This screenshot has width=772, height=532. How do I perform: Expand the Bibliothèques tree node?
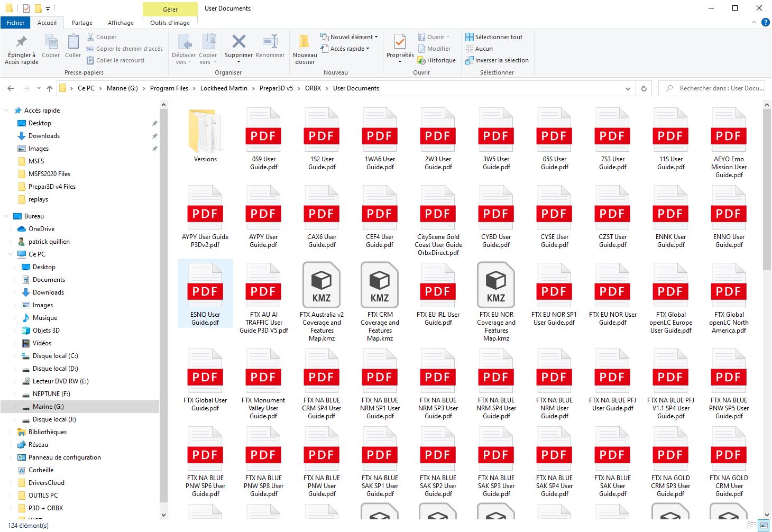click(x=11, y=432)
